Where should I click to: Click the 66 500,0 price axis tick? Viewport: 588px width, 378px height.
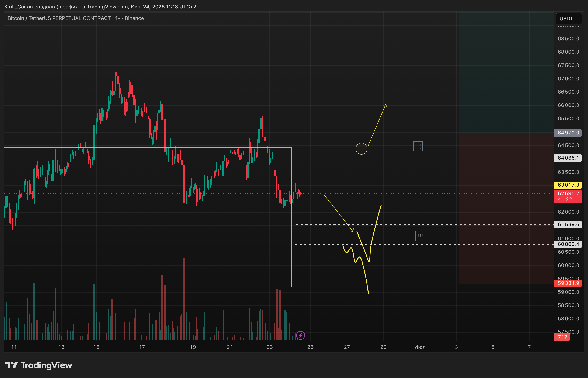pos(568,92)
